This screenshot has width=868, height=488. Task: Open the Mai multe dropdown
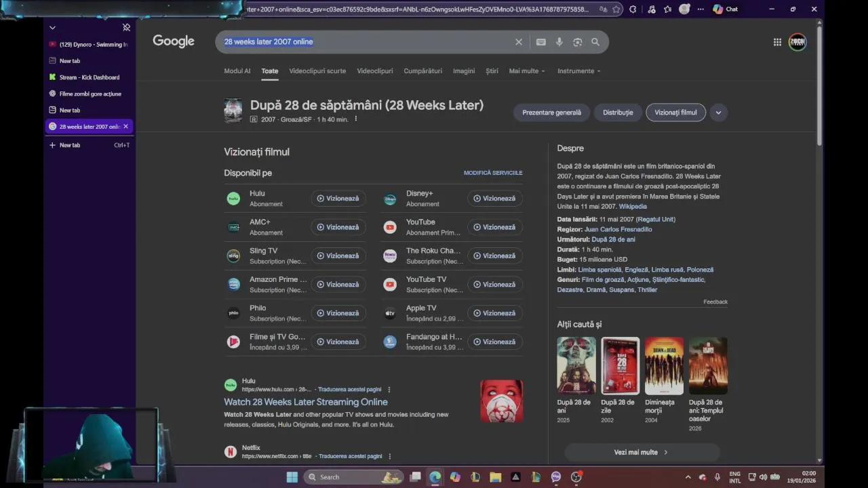527,71
